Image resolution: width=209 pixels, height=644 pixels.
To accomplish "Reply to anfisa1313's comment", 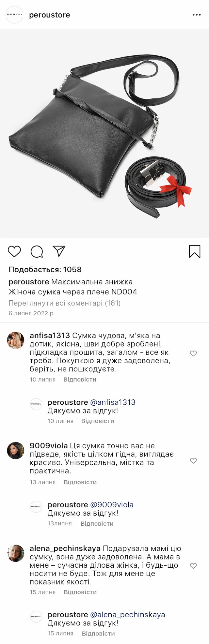I will tap(80, 380).
